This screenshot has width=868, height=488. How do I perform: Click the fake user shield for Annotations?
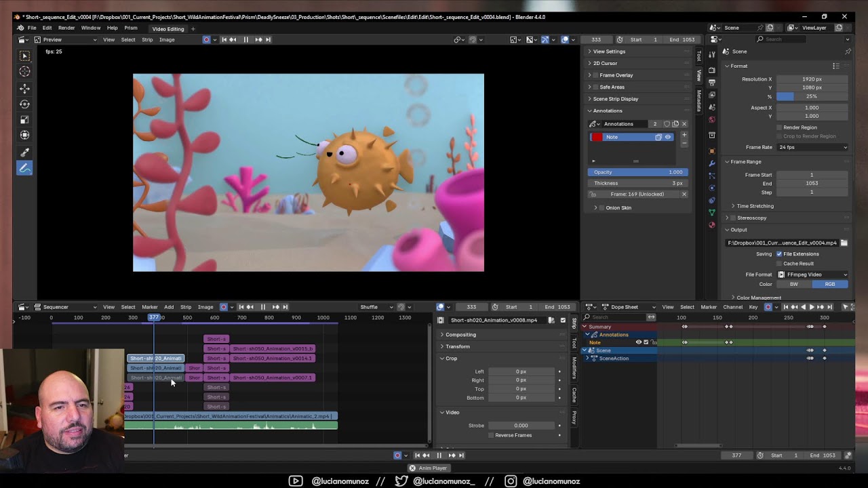point(667,124)
